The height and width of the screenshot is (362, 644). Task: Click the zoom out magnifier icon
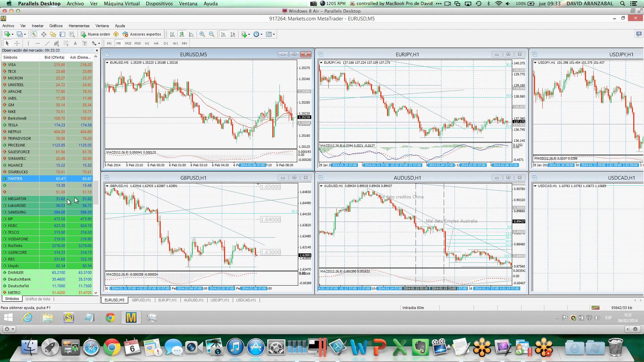[x=212, y=34]
